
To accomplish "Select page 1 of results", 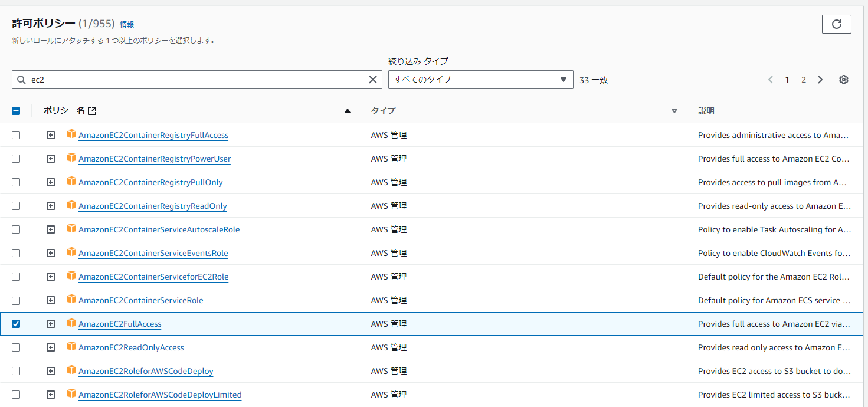I will tap(787, 80).
